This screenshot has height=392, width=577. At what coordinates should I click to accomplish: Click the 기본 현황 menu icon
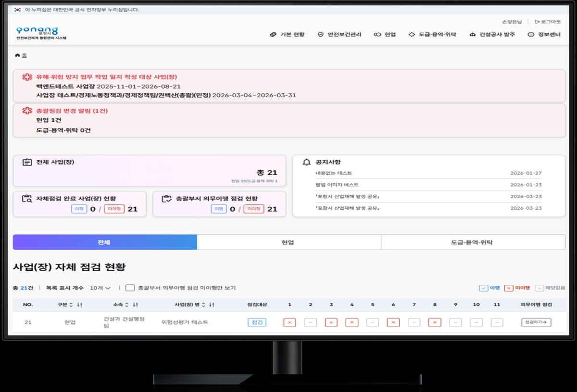(273, 35)
